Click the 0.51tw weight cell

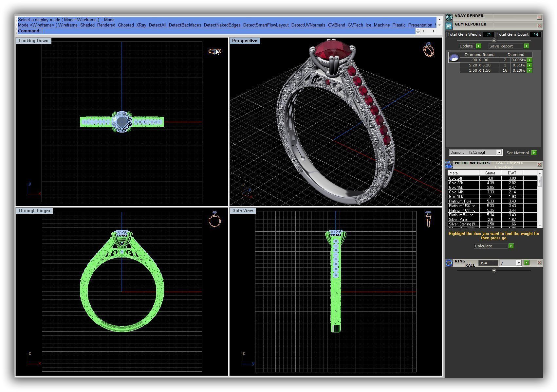[518, 65]
